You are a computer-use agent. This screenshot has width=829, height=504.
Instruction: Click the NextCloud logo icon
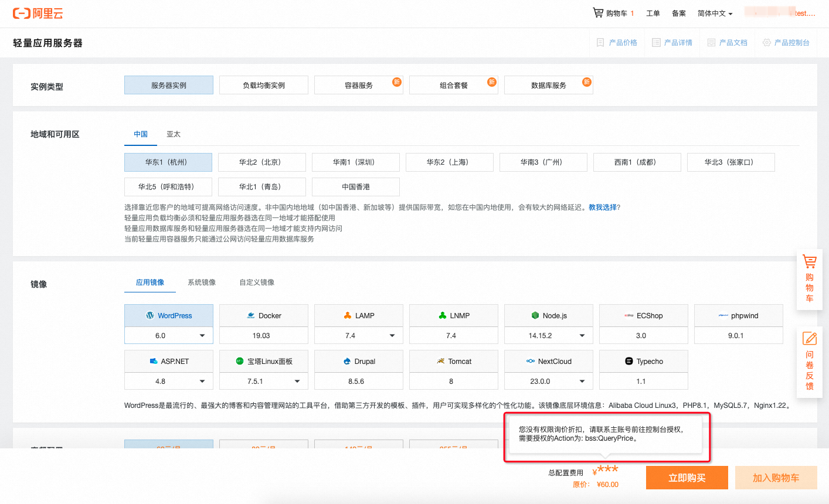point(531,361)
